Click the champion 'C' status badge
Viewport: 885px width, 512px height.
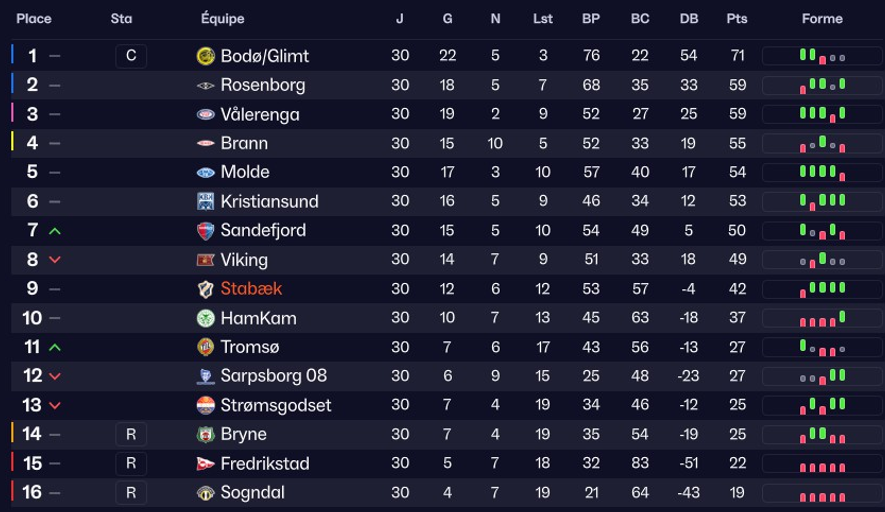click(x=131, y=56)
